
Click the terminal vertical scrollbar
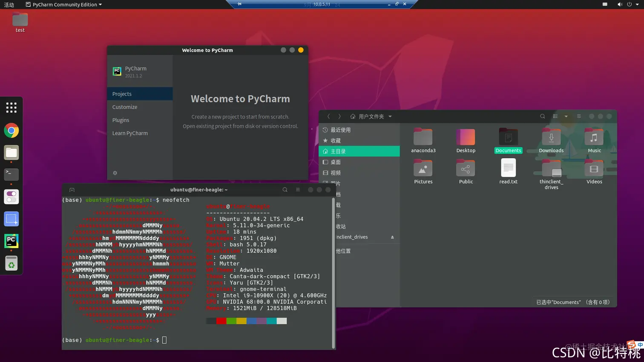click(x=333, y=273)
